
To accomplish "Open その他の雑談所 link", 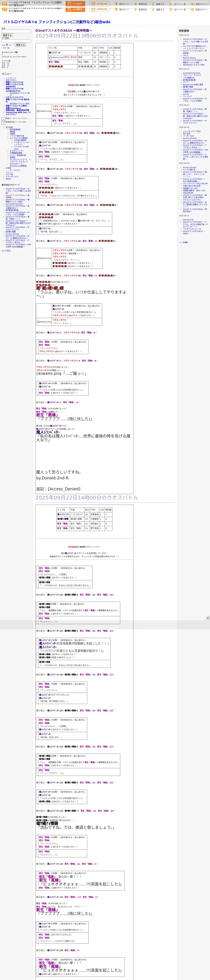I will [x=20, y=140].
